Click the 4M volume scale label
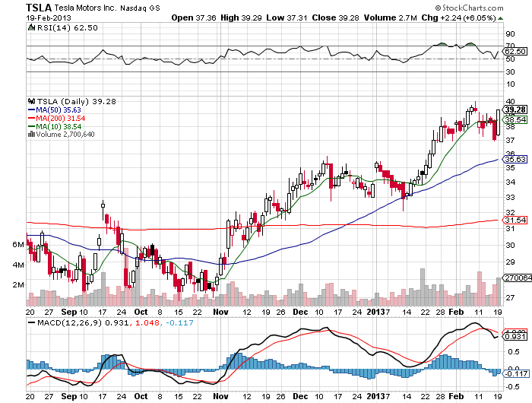 [18, 265]
